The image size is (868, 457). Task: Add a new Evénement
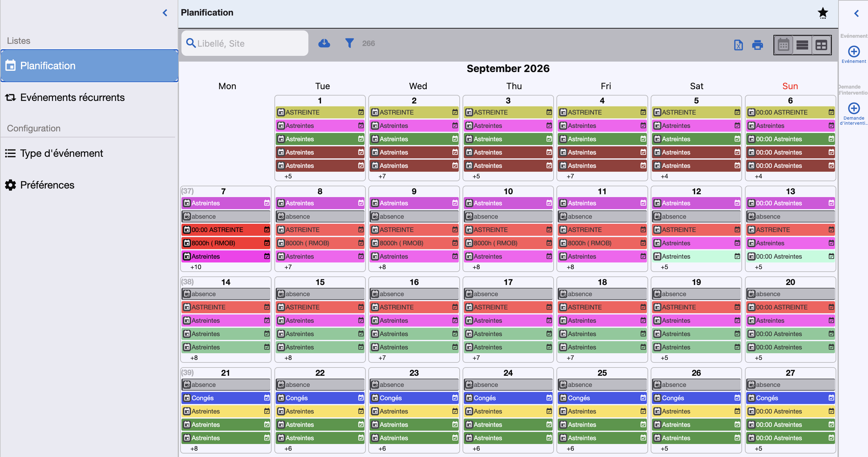click(853, 54)
